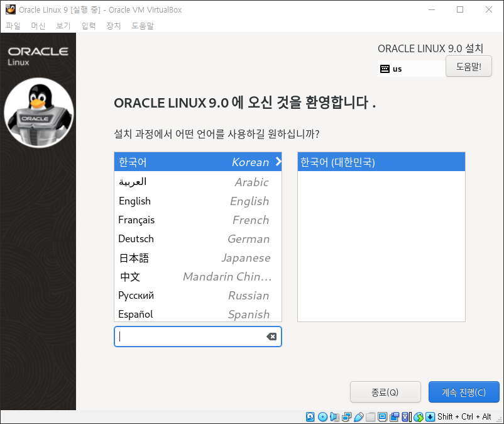Click the USB devices status icon
The image size is (504, 424).
point(359,416)
